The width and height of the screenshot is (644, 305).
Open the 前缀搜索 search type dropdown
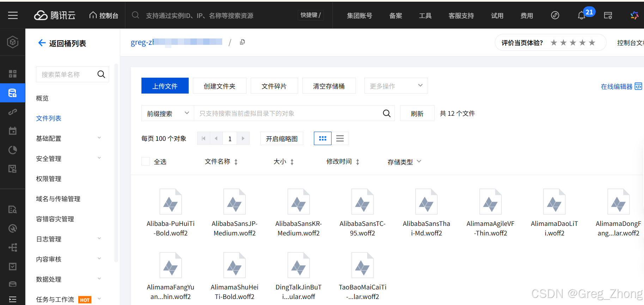168,113
